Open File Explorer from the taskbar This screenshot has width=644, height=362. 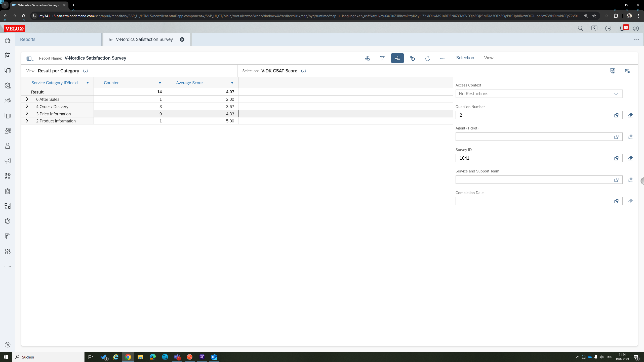(x=140, y=357)
